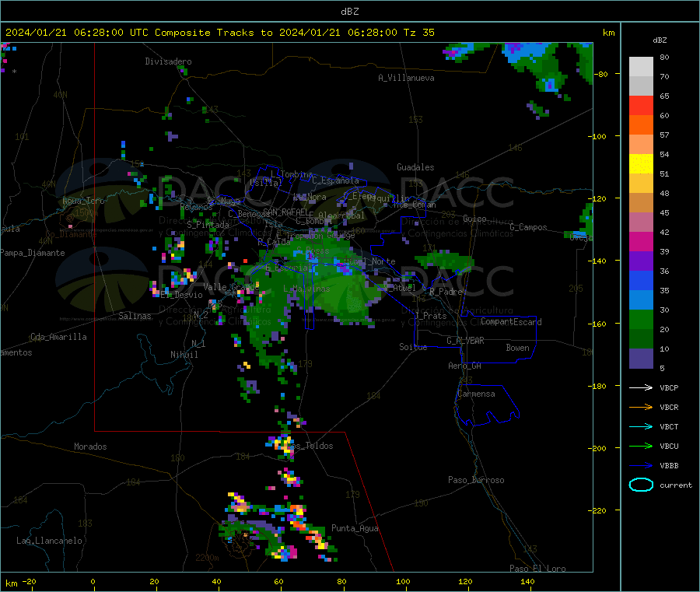Click the Salinas label
Image resolution: width=700 pixels, height=592 pixels.
(x=135, y=316)
